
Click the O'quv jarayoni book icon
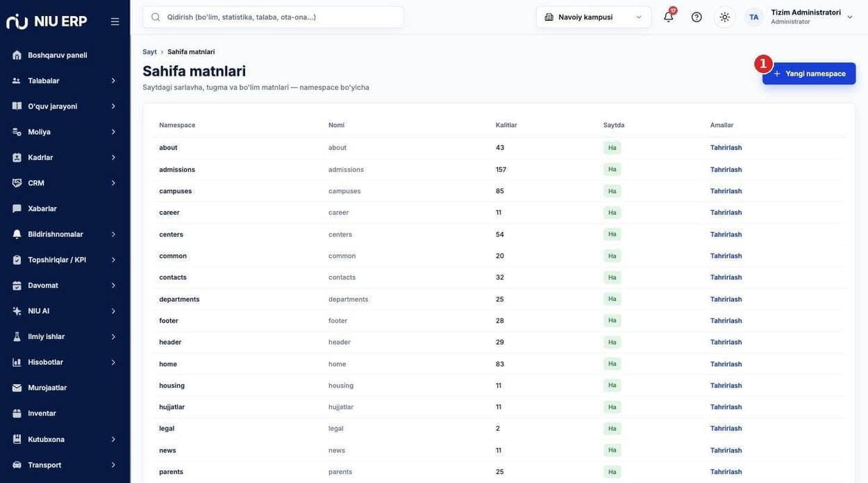(x=17, y=106)
